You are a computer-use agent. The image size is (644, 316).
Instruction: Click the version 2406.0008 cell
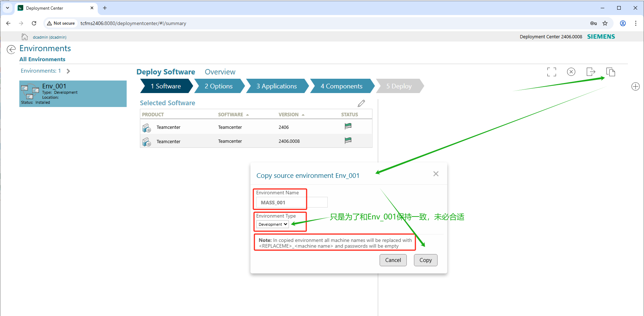[289, 141]
